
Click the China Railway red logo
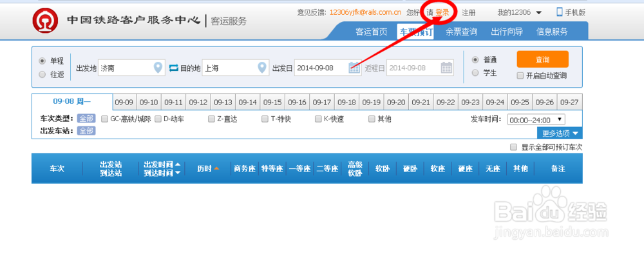point(45,21)
